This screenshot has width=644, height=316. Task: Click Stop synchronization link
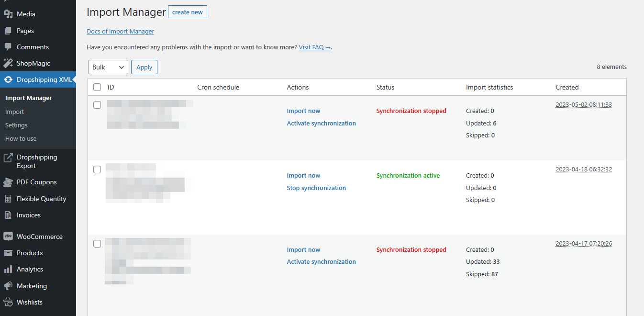(316, 188)
